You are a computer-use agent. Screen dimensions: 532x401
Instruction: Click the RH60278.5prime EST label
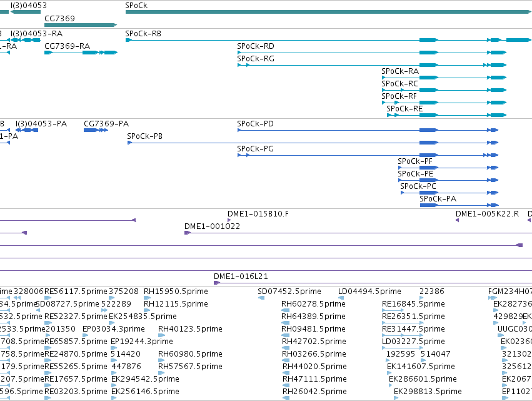pyautogui.click(x=313, y=304)
